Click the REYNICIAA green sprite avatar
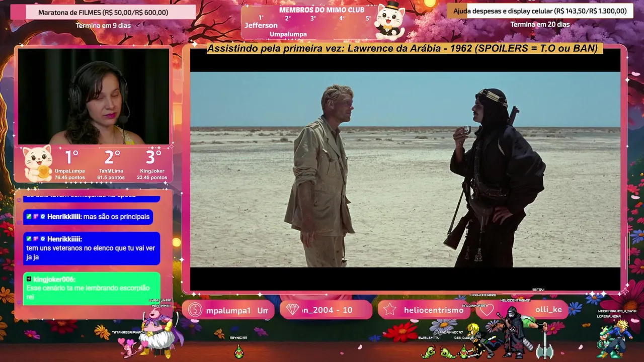This screenshot has height=362, width=644. [x=238, y=350]
